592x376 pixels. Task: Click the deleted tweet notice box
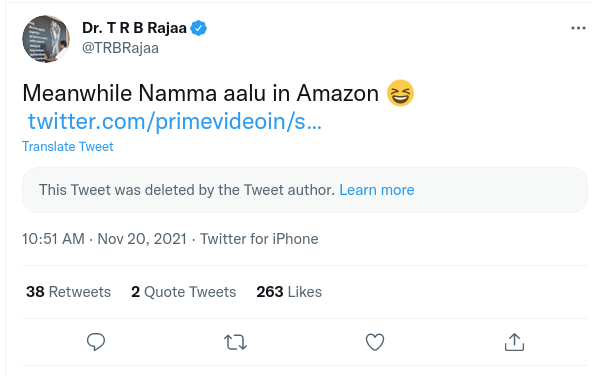(305, 190)
